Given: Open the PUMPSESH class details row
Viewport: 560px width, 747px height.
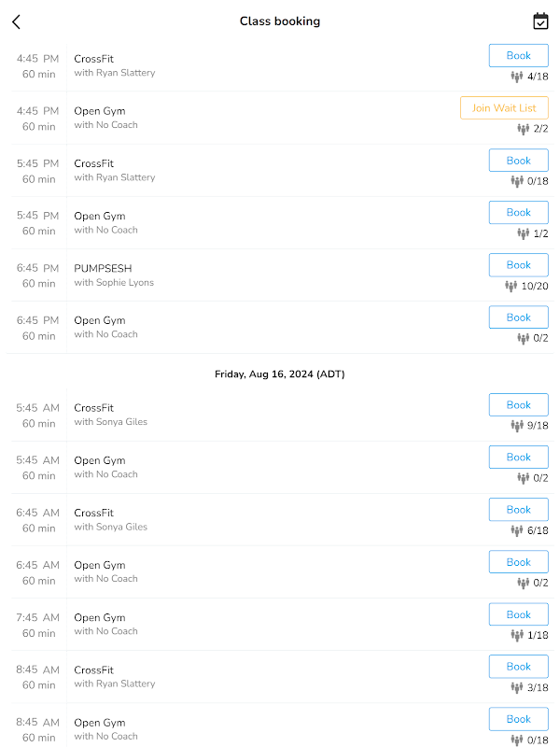Looking at the screenshot, I should 280,275.
